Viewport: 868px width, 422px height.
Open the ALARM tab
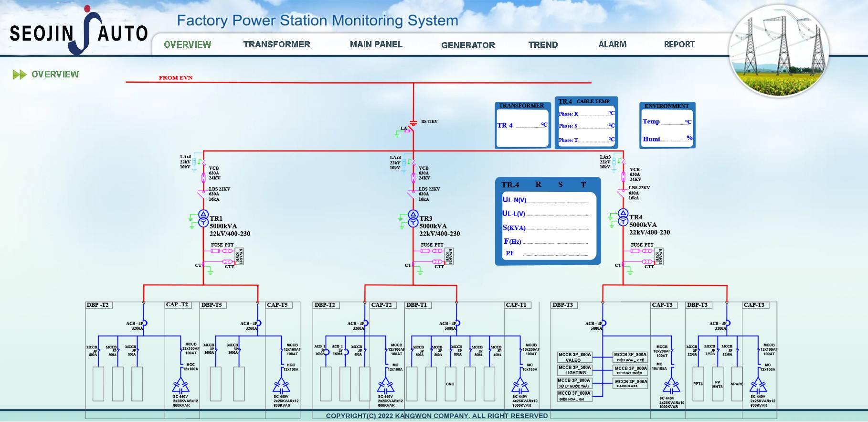[613, 44]
